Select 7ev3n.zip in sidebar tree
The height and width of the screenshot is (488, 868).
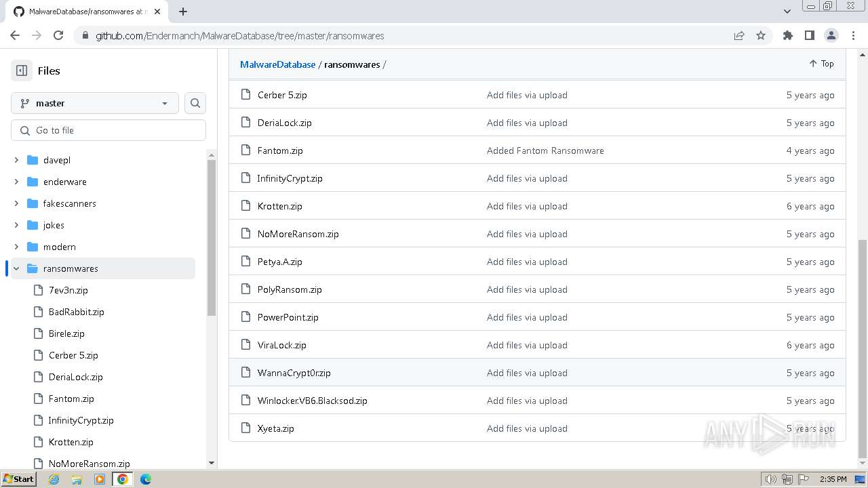point(68,290)
